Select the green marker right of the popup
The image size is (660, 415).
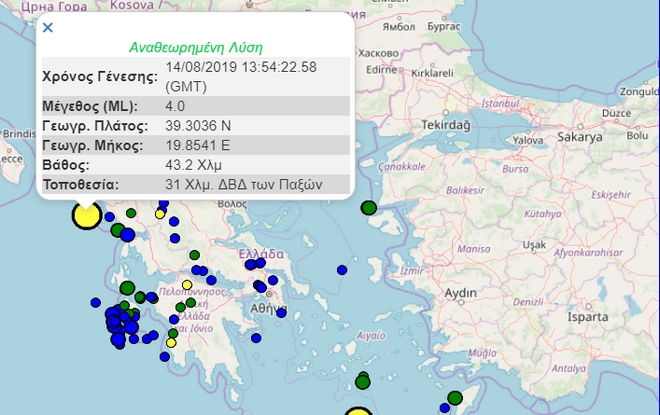[368, 208]
